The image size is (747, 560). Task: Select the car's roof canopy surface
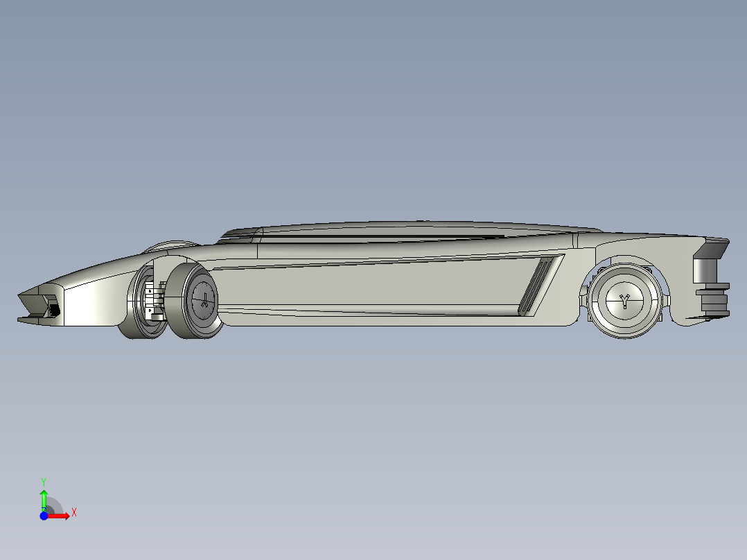tap(410, 229)
